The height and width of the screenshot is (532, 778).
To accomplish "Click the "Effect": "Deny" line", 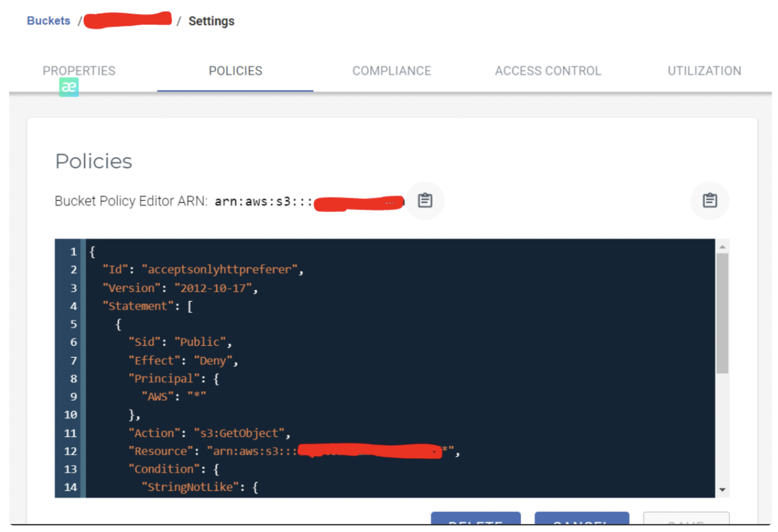I will 183,361.
